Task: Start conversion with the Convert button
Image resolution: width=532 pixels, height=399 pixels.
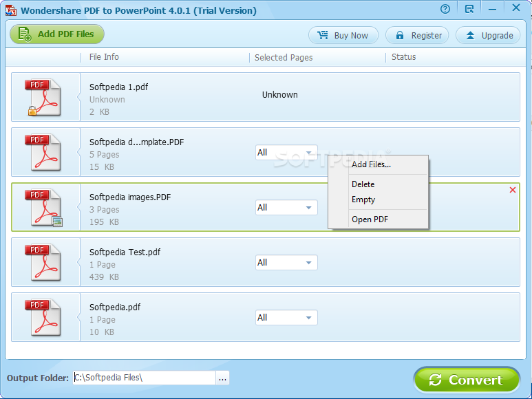Action: coord(467,380)
